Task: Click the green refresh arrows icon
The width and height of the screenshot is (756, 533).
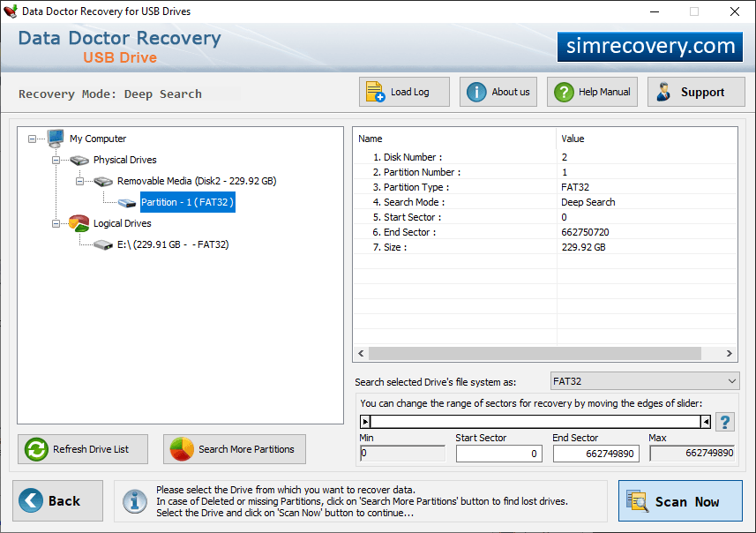Action: point(37,449)
